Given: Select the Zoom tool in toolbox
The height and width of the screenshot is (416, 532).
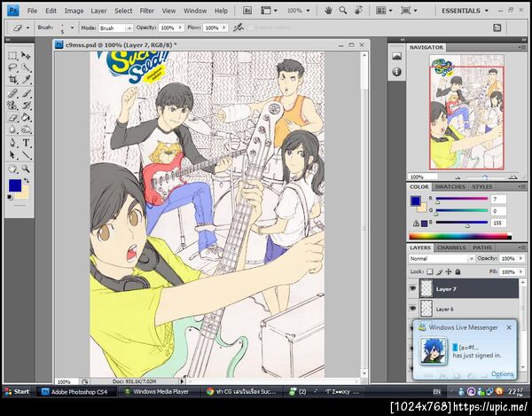Looking at the screenshot, I should (x=26, y=169).
